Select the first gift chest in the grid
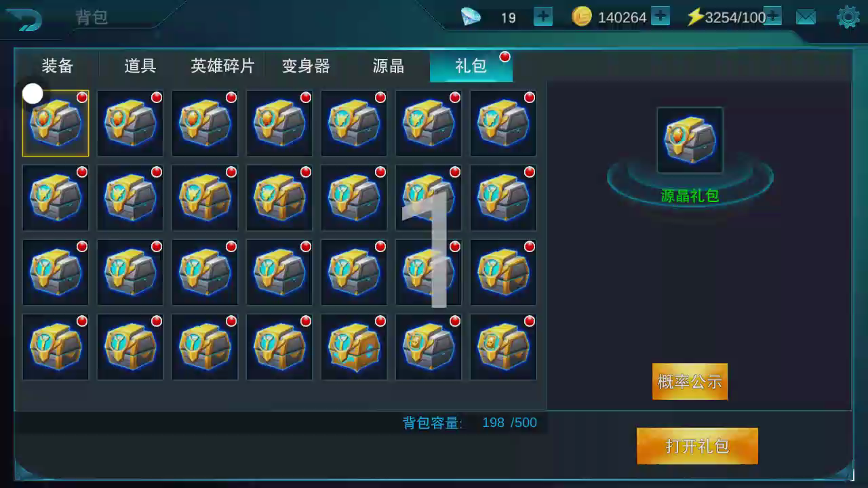Screen dimensions: 868x488 tap(56, 123)
